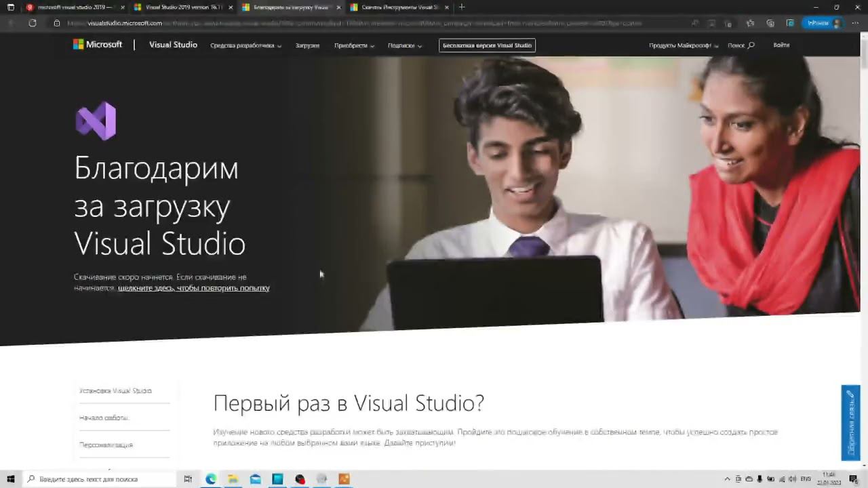Screen dimensions: 868x488
Task: Click the Windows taskbar search box
Action: (x=100, y=479)
